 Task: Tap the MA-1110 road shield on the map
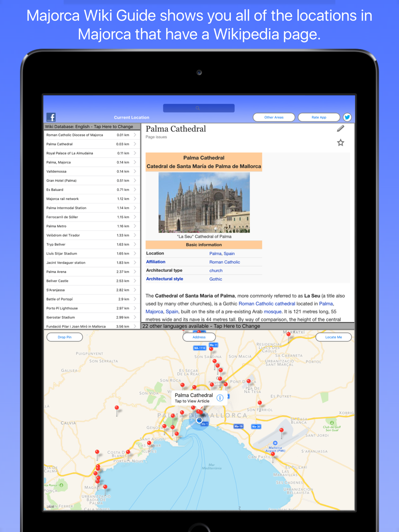199,348
